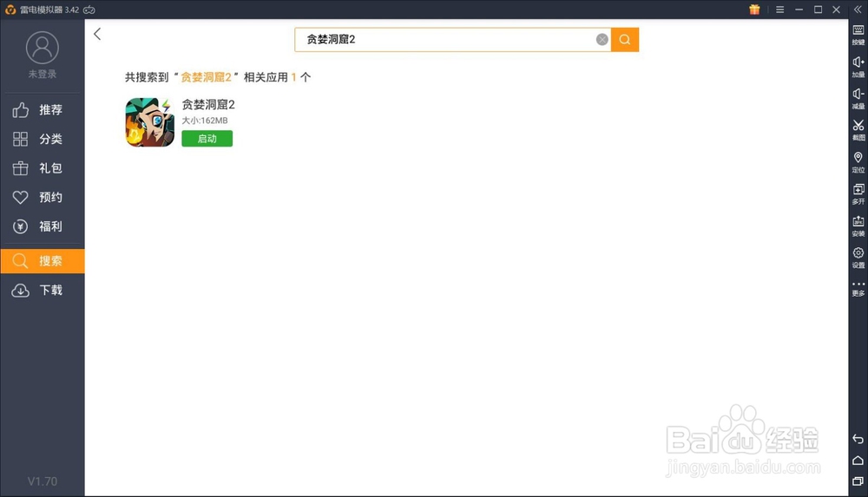Click the V1.70 version label
868x497 pixels.
click(x=43, y=481)
